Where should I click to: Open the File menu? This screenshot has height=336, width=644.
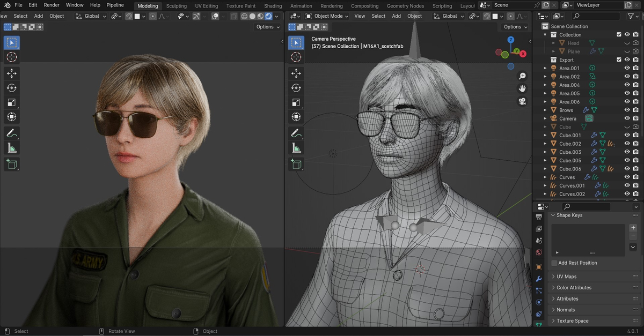tap(18, 5)
